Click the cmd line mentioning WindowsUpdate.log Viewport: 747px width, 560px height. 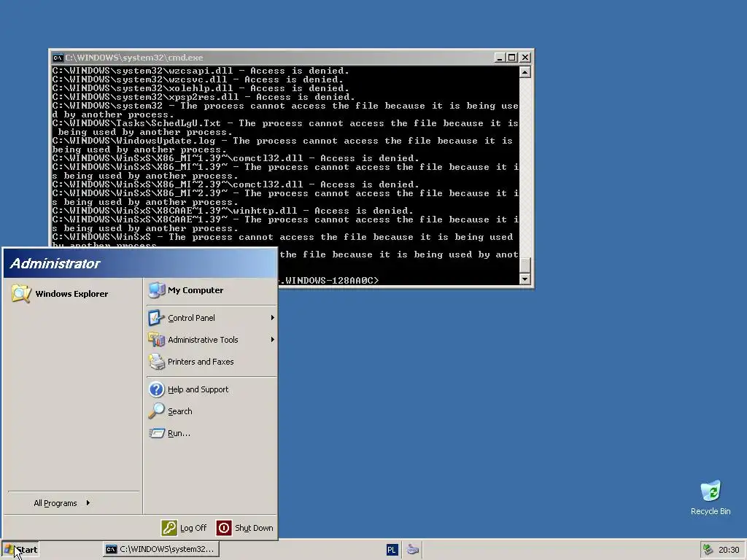[x=282, y=141]
